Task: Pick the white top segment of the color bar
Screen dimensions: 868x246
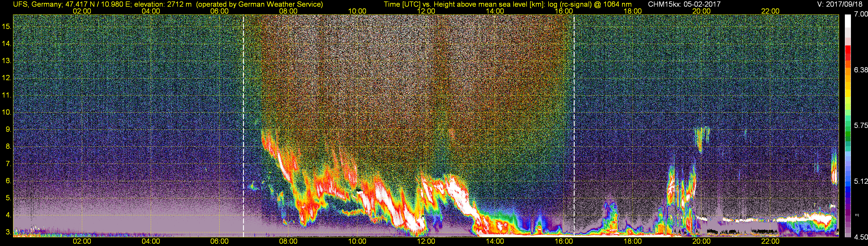Action: tap(848, 21)
